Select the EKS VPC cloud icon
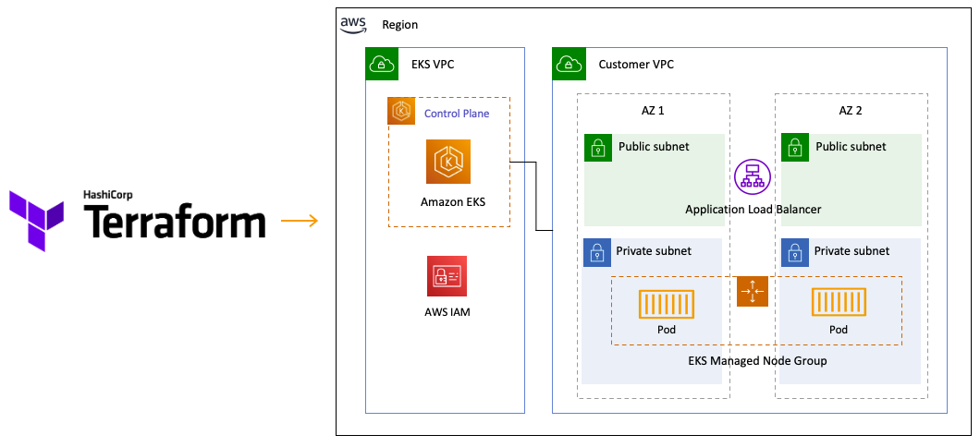The width and height of the screenshot is (980, 447). (x=382, y=64)
